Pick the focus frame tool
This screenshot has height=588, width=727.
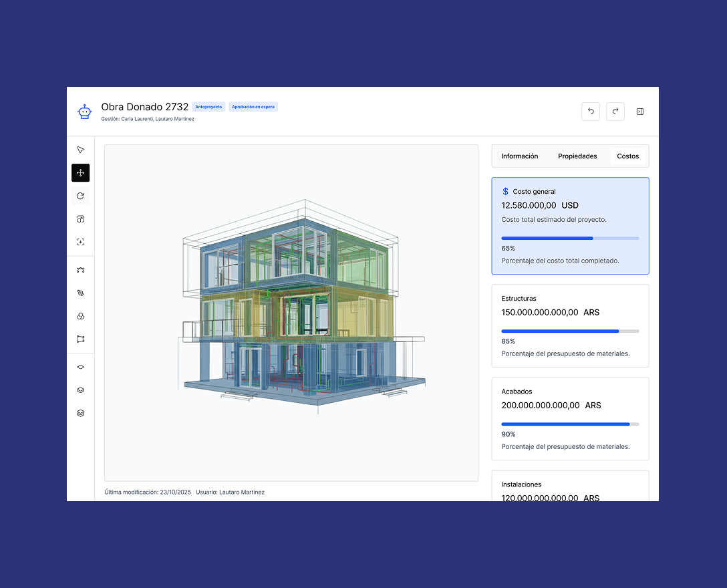(80, 242)
